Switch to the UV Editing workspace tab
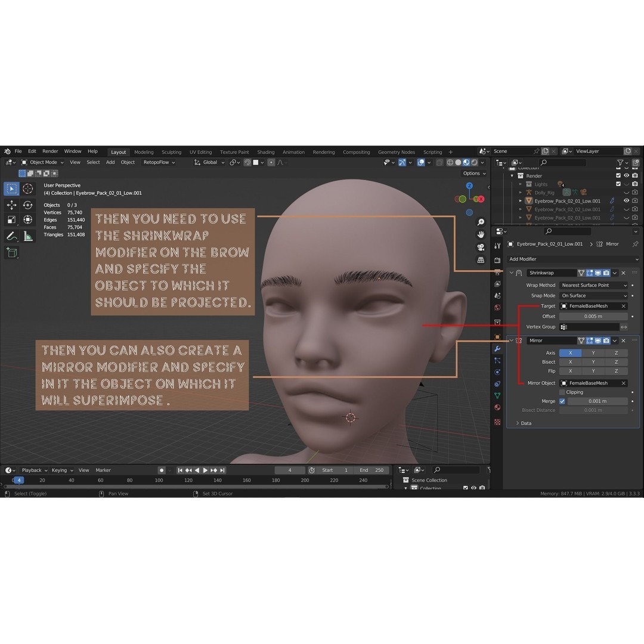 (200, 152)
